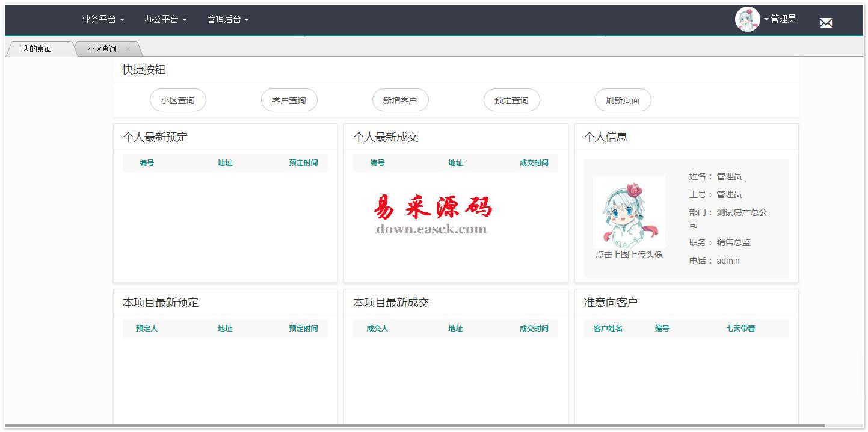The image size is (868, 432).
Task: Open the mail envelope icon
Action: (x=825, y=23)
